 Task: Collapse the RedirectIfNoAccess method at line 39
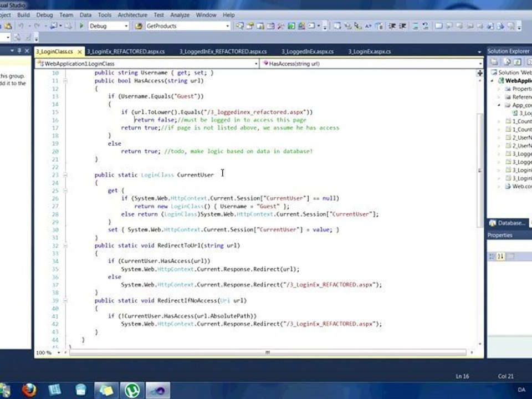65,300
